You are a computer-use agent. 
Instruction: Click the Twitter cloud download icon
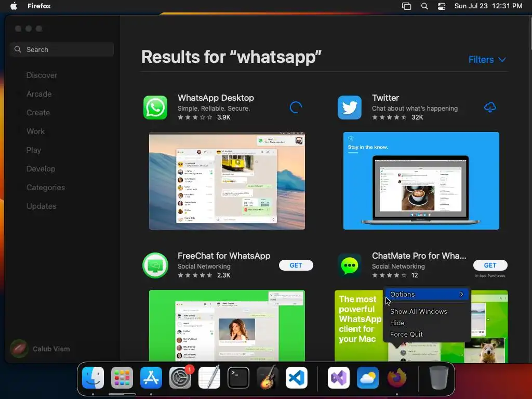(x=490, y=108)
